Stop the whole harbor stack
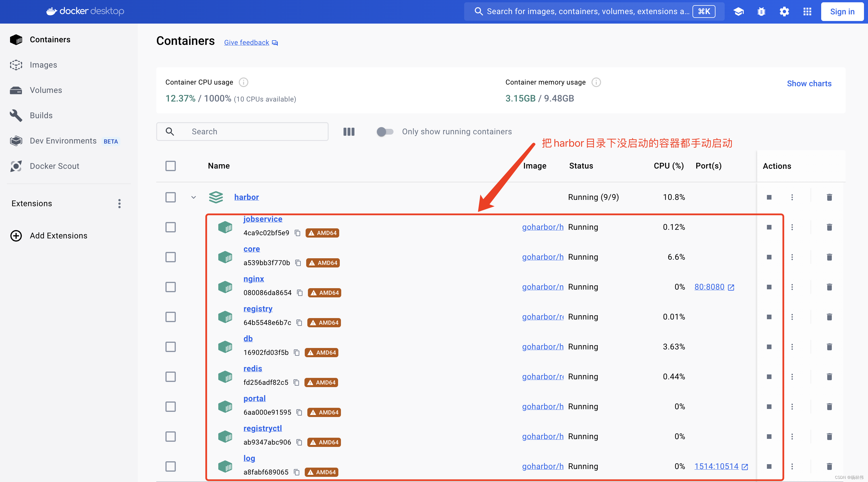 pyautogui.click(x=769, y=197)
